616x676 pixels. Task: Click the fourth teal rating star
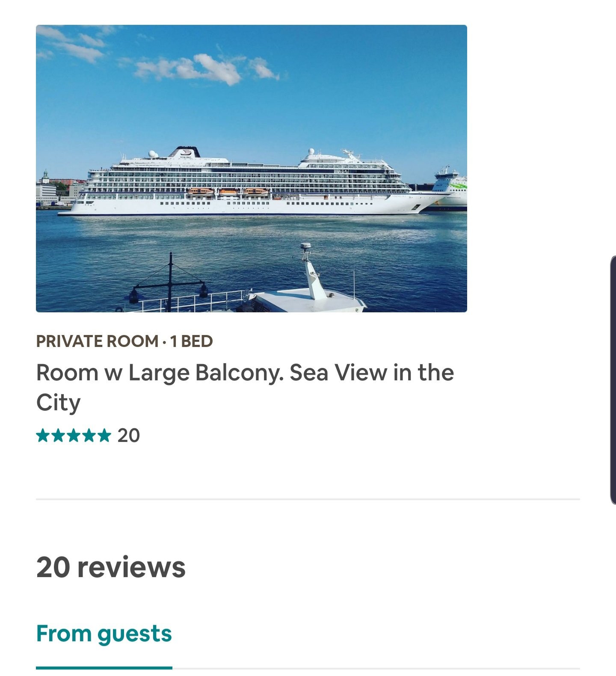point(89,436)
